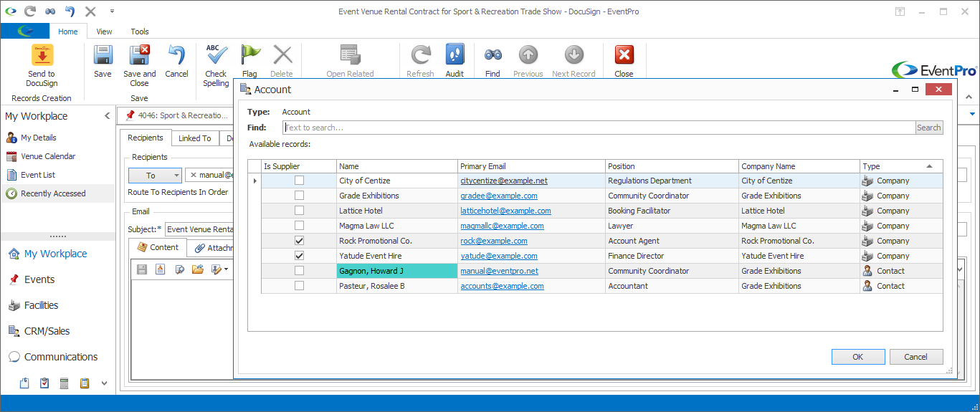
Task: Select the Recipients tab
Action: click(146, 138)
